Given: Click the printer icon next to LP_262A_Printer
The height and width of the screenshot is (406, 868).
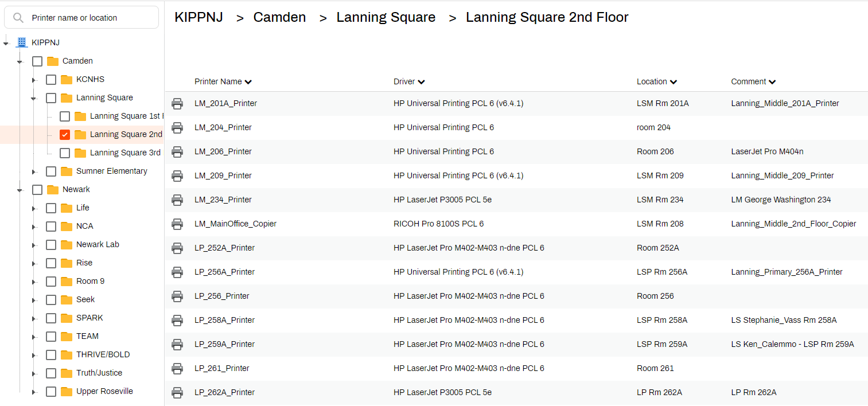Looking at the screenshot, I should [x=177, y=393].
